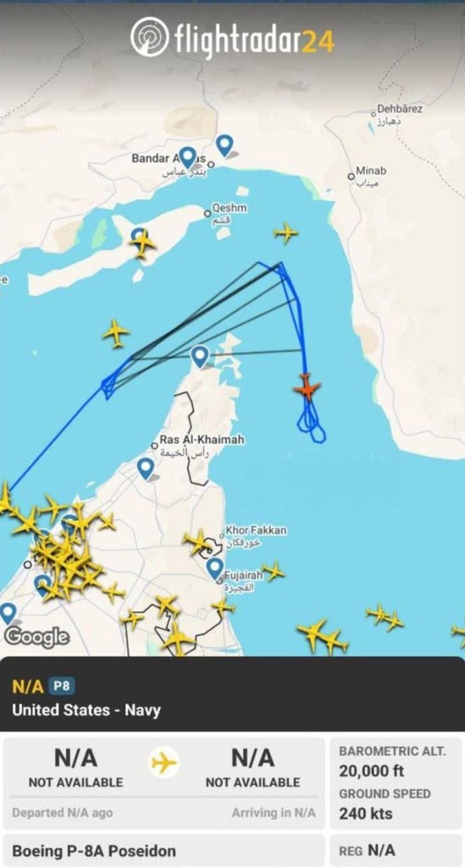Image resolution: width=465 pixels, height=868 pixels.
Task: Tap the REG N/A registration field
Action: click(396, 850)
